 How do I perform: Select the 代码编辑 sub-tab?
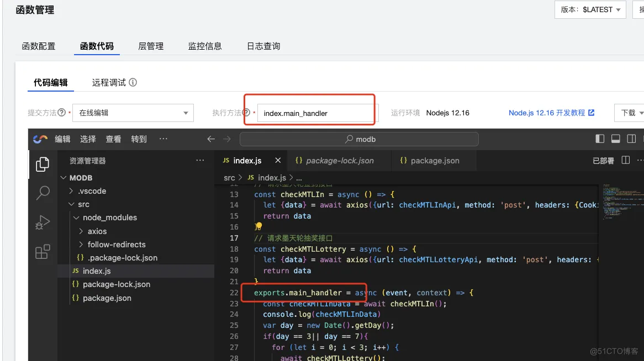(50, 83)
